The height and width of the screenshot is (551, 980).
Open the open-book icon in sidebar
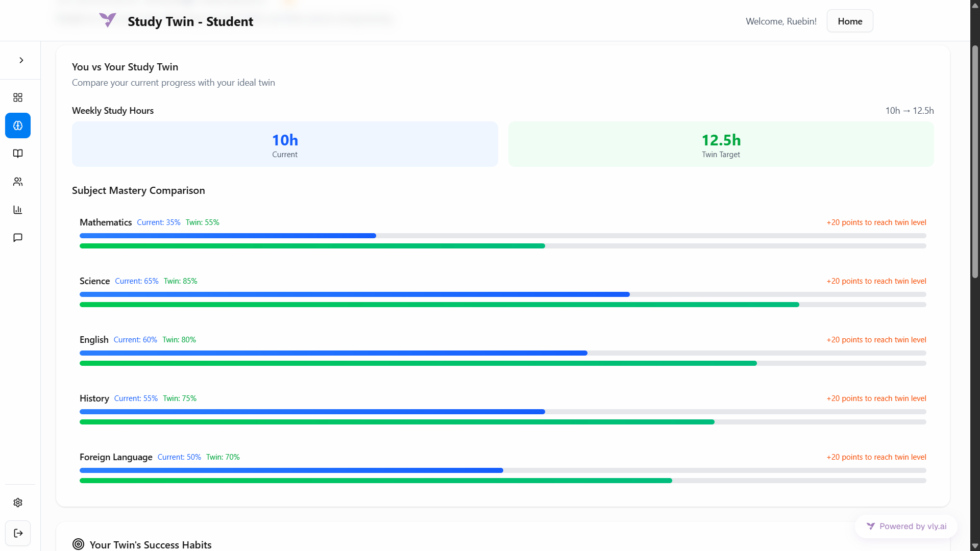(18, 154)
